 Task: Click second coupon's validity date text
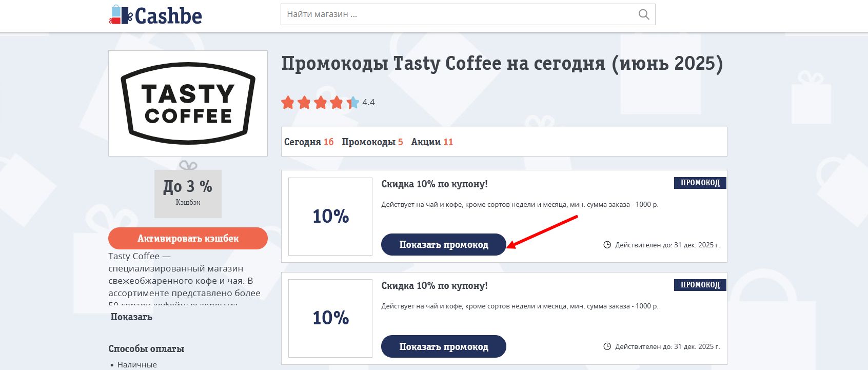[x=667, y=346]
